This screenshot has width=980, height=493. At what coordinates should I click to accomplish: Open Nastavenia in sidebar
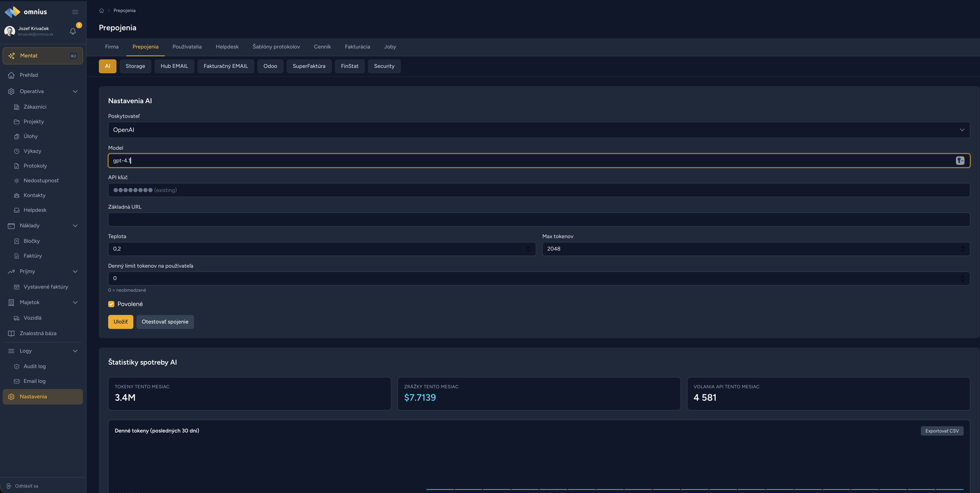coord(43,397)
